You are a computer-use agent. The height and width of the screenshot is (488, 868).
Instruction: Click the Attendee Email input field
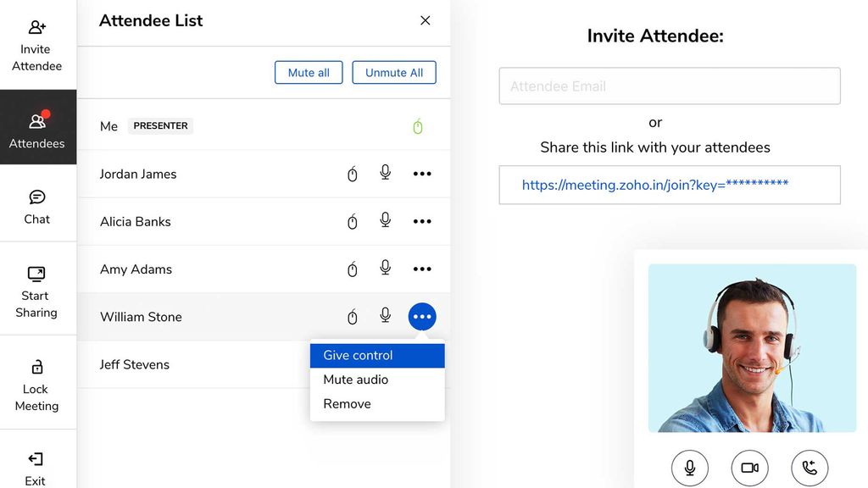(670, 86)
